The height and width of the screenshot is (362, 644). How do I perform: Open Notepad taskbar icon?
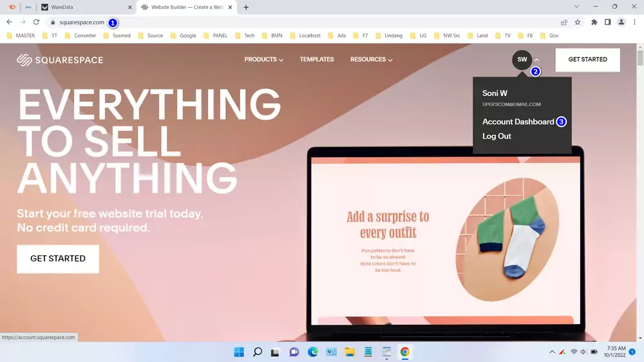(368, 352)
